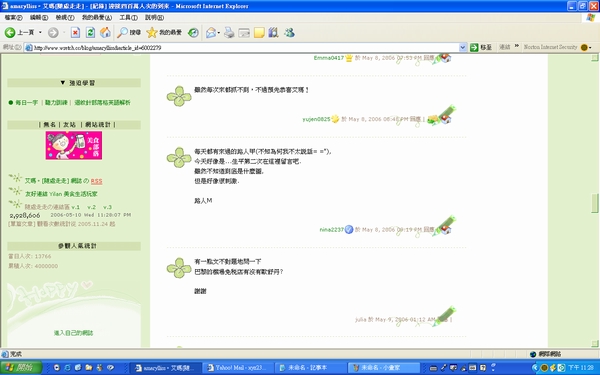Expand the address bar dropdown arrow

click(x=463, y=47)
